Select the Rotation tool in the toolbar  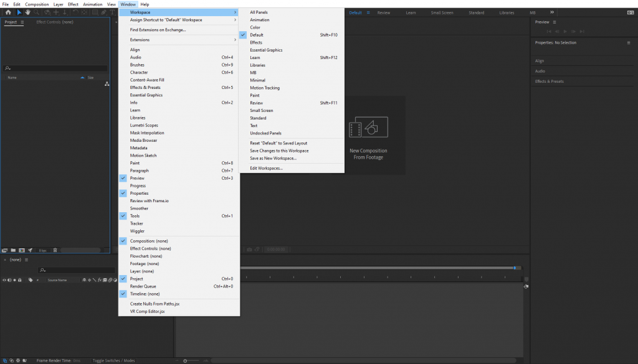coord(75,12)
